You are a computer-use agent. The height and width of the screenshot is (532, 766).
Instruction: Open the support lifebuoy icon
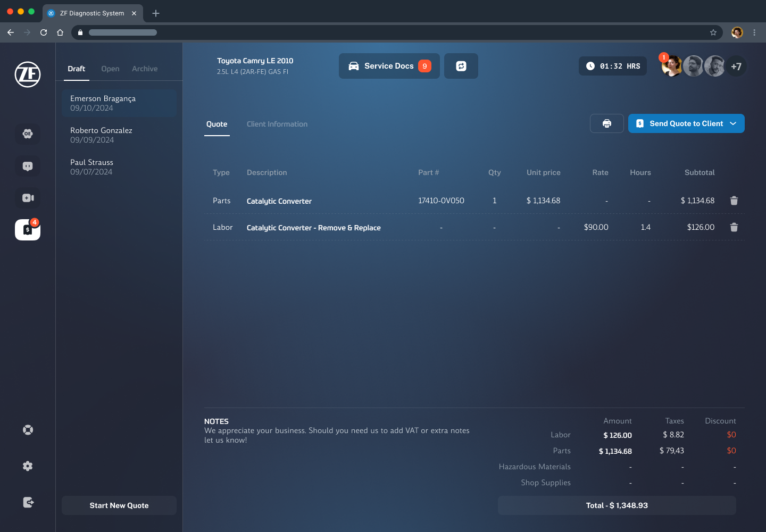coord(28,430)
